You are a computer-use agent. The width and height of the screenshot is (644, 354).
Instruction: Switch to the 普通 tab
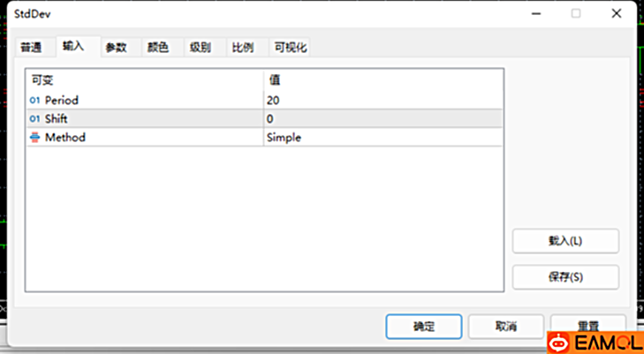click(31, 48)
